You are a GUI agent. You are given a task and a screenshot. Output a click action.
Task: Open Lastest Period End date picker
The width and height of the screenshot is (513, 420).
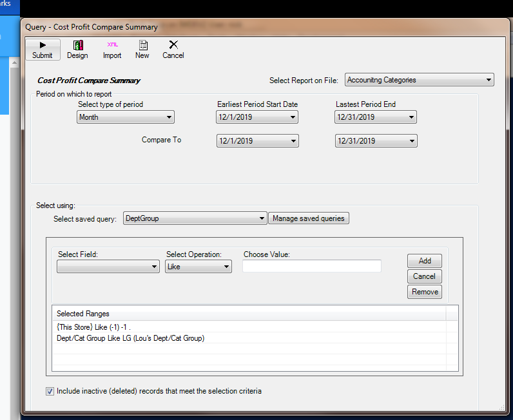coord(375,117)
